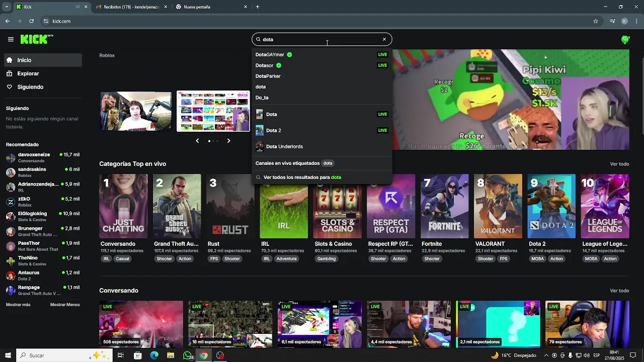Open Brunenger recommended channel
Screen dimensions: 644x362
(43, 231)
